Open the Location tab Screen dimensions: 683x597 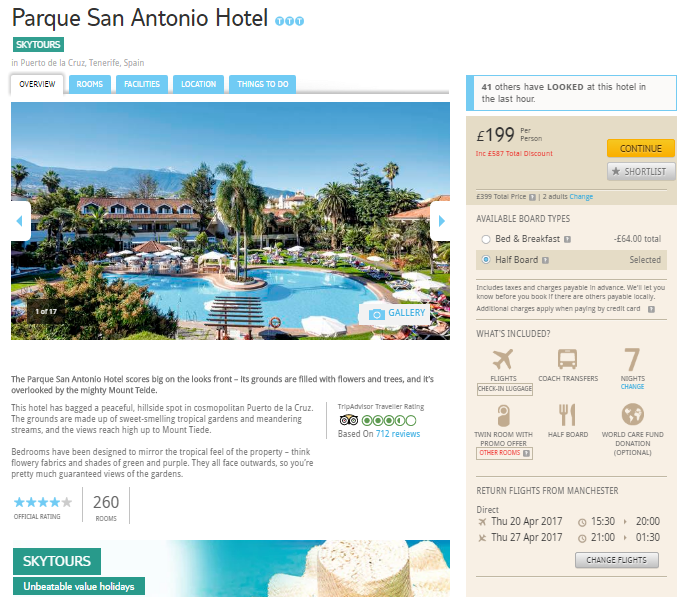click(x=198, y=84)
